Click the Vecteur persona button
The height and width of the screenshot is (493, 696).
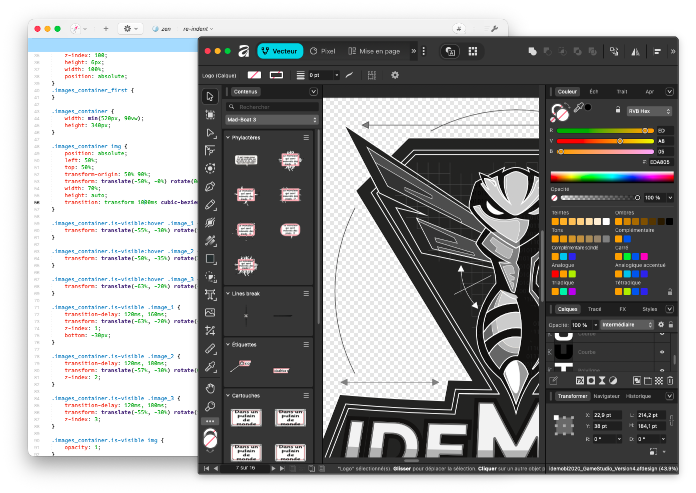pyautogui.click(x=280, y=51)
